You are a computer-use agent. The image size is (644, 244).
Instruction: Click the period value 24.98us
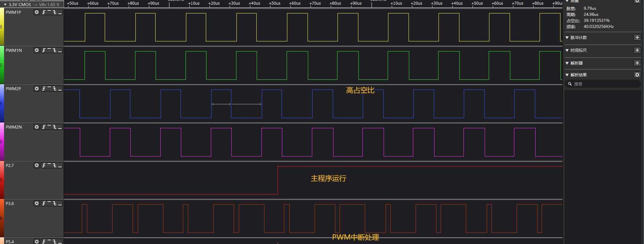tap(591, 14)
